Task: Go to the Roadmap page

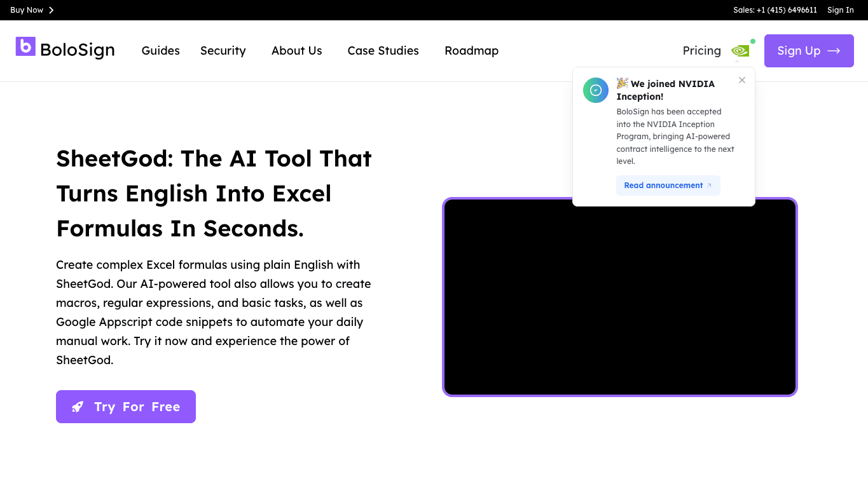Action: [472, 51]
